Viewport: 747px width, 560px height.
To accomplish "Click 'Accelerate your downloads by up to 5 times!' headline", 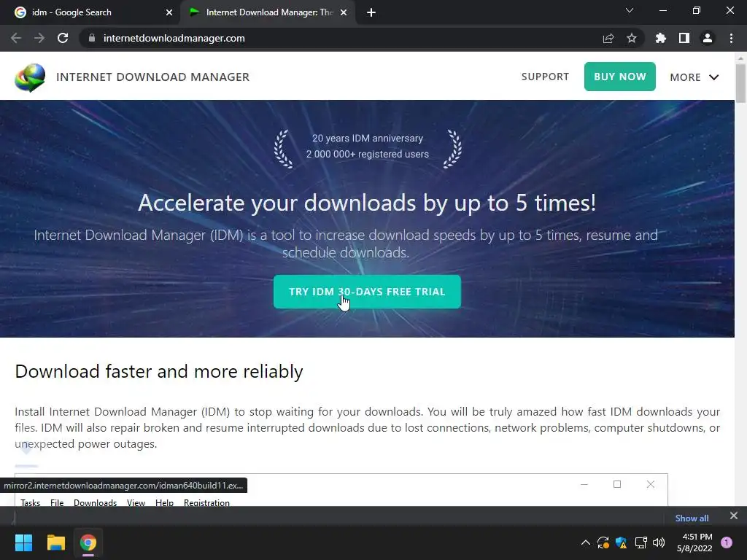I will coord(367,203).
